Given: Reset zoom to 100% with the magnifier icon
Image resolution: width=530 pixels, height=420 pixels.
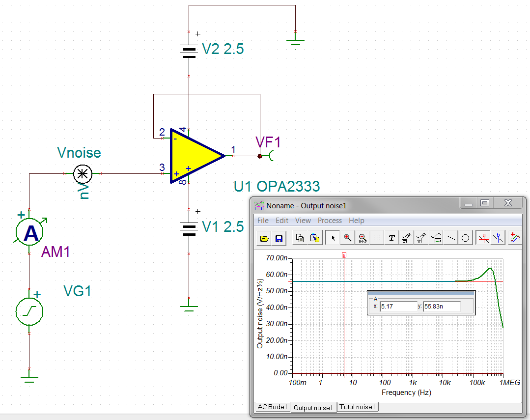Looking at the screenshot, I should coord(363,238).
